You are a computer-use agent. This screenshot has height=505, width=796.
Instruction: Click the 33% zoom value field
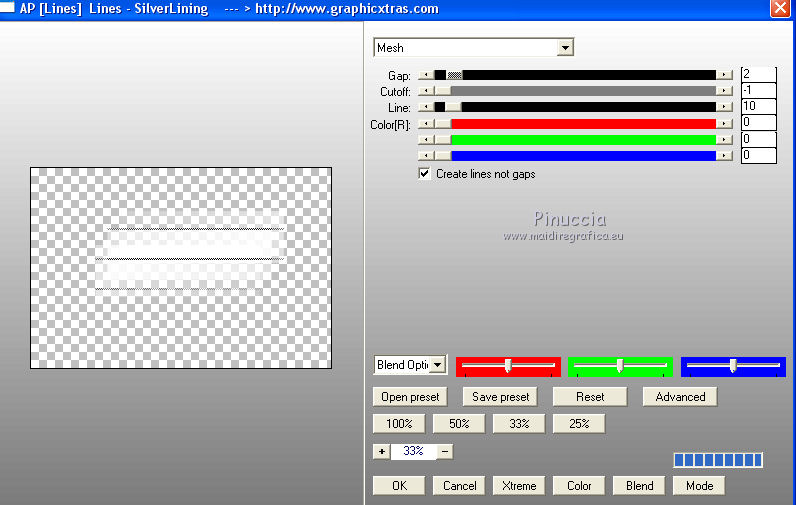pyautogui.click(x=413, y=451)
